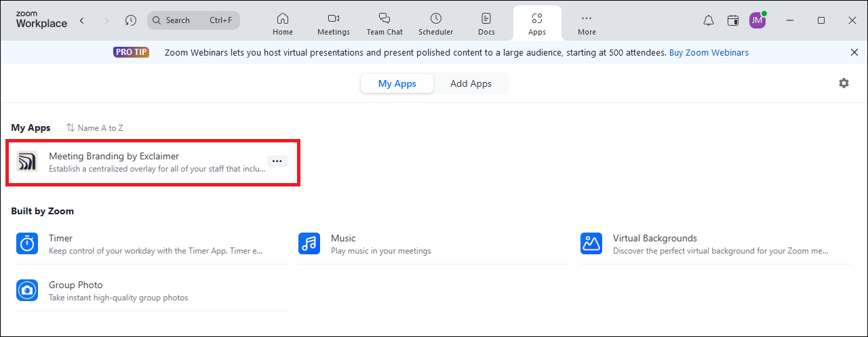Viewport: 868px width, 337px height.
Task: Switch to the Add Apps tab
Action: pos(471,84)
